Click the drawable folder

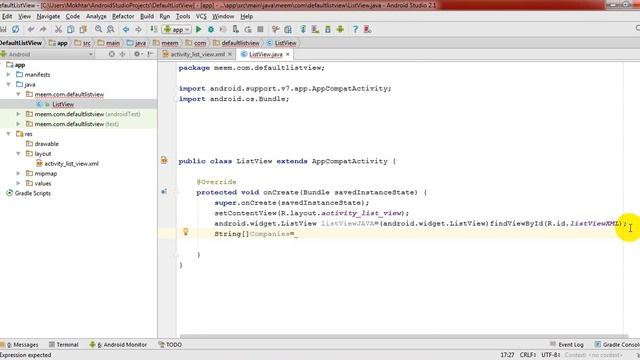click(x=46, y=144)
